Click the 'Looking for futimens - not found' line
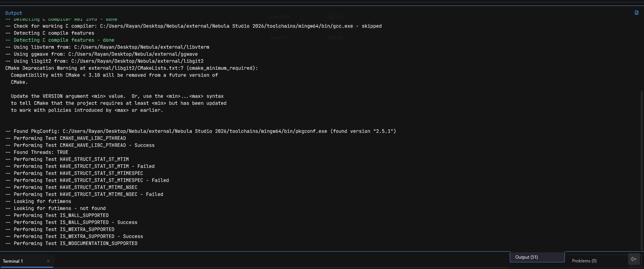 click(56, 208)
